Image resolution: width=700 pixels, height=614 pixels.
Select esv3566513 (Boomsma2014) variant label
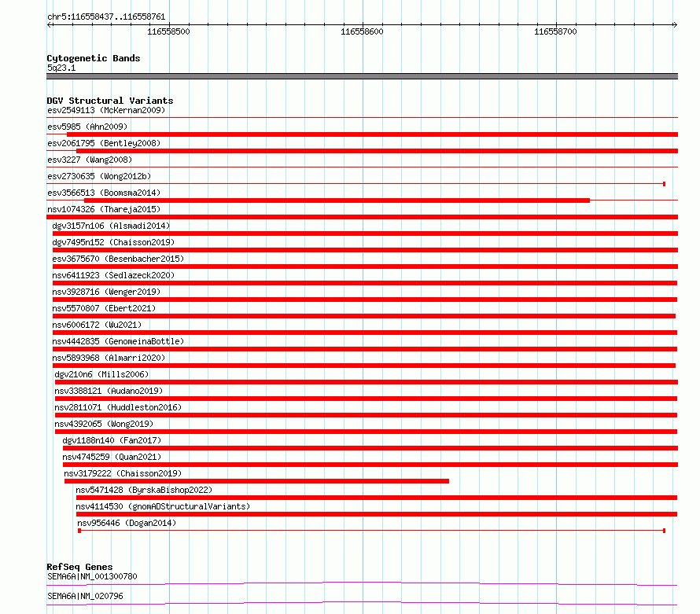(x=104, y=193)
